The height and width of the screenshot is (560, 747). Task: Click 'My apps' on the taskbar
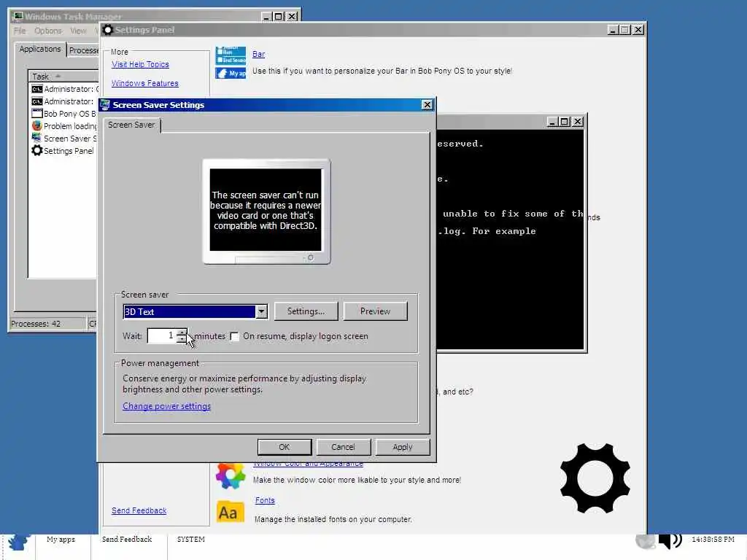point(61,540)
